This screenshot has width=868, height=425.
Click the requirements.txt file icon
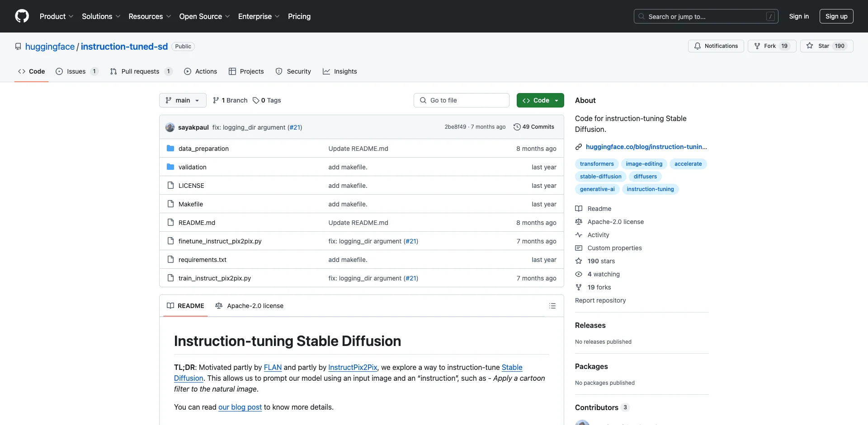pos(170,260)
